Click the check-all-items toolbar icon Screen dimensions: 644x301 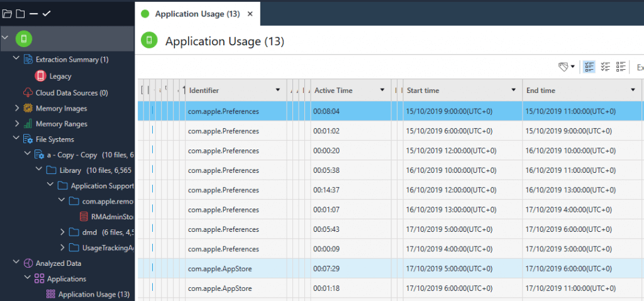coord(606,67)
